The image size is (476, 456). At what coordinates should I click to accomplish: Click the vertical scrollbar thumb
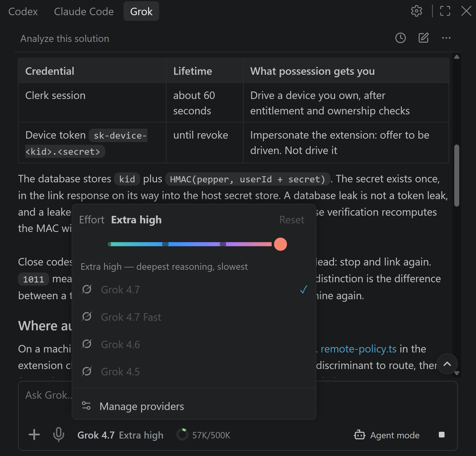pyautogui.click(x=457, y=176)
